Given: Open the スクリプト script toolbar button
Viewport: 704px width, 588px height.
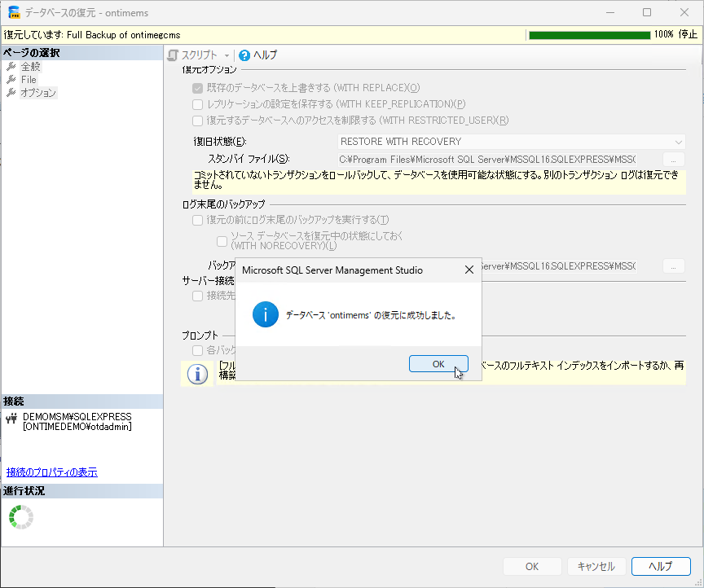Looking at the screenshot, I should pos(192,55).
